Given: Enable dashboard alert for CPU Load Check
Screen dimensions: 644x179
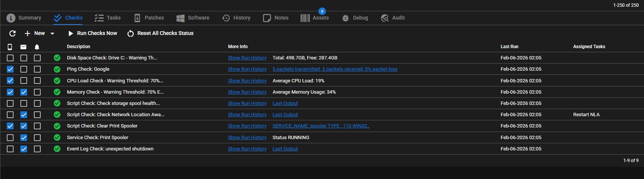Looking at the screenshot, I should (x=37, y=80).
